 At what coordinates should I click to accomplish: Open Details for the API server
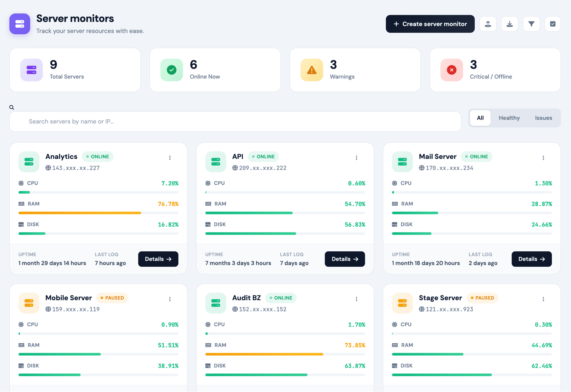click(345, 259)
